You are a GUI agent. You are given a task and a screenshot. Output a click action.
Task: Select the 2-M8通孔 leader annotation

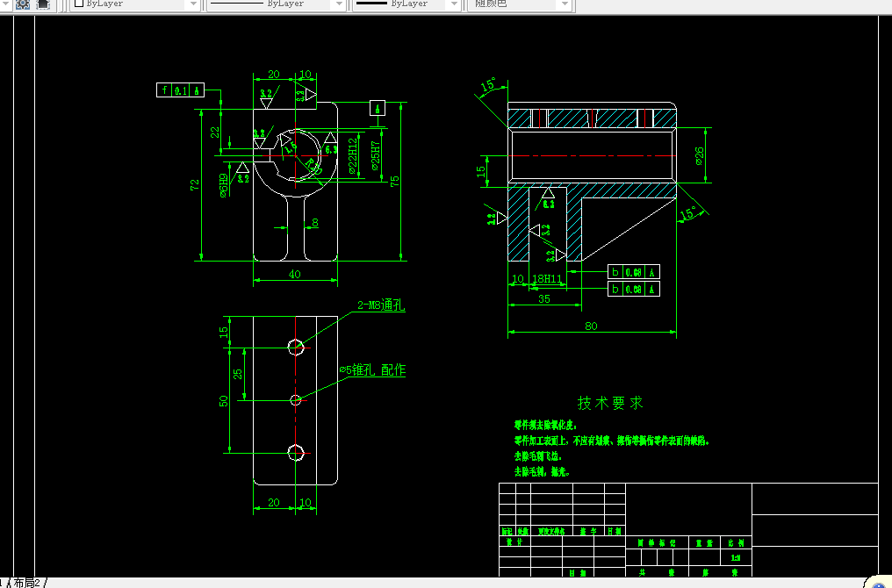click(381, 305)
